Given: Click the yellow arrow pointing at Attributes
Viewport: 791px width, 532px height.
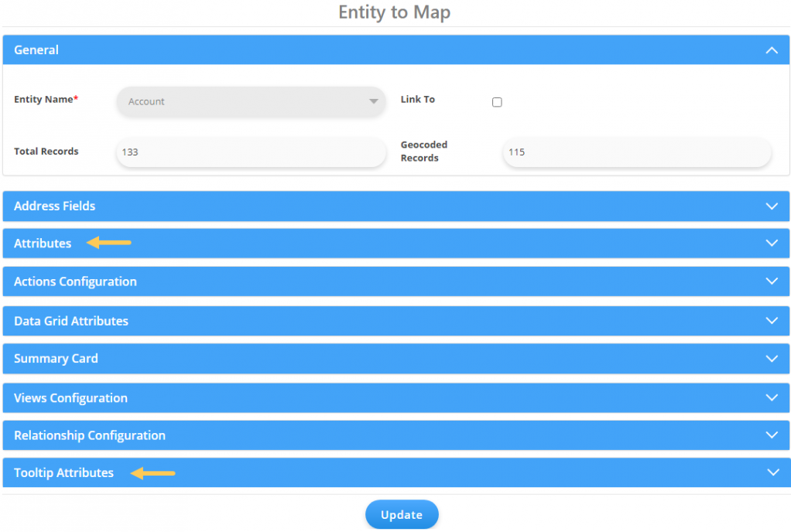Looking at the screenshot, I should point(108,243).
